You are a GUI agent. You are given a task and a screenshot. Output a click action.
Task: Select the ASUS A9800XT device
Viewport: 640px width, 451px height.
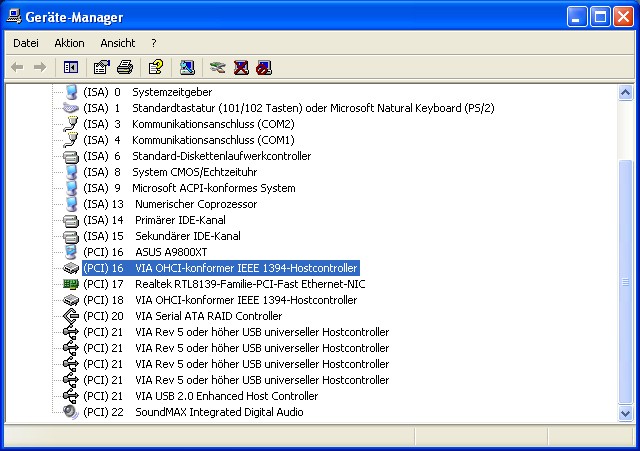(x=145, y=252)
